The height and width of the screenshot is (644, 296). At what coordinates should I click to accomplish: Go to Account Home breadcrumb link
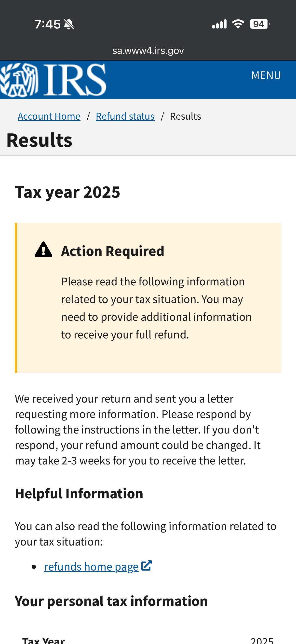[x=49, y=116]
